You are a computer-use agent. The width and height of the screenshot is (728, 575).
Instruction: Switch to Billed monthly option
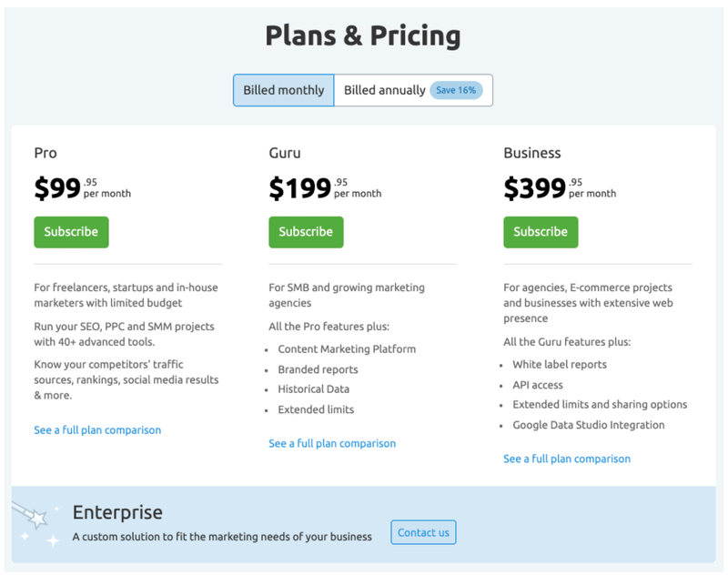click(283, 90)
